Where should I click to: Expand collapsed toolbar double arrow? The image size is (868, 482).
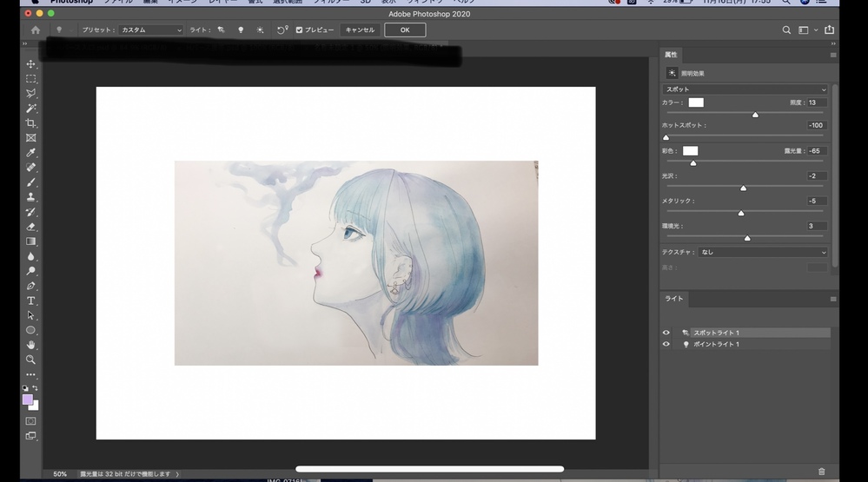(x=24, y=43)
